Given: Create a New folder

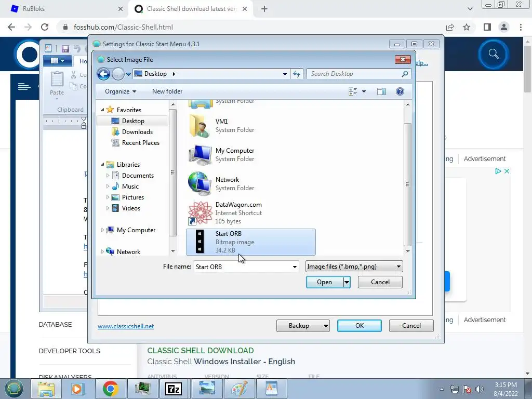Looking at the screenshot, I should point(167,91).
